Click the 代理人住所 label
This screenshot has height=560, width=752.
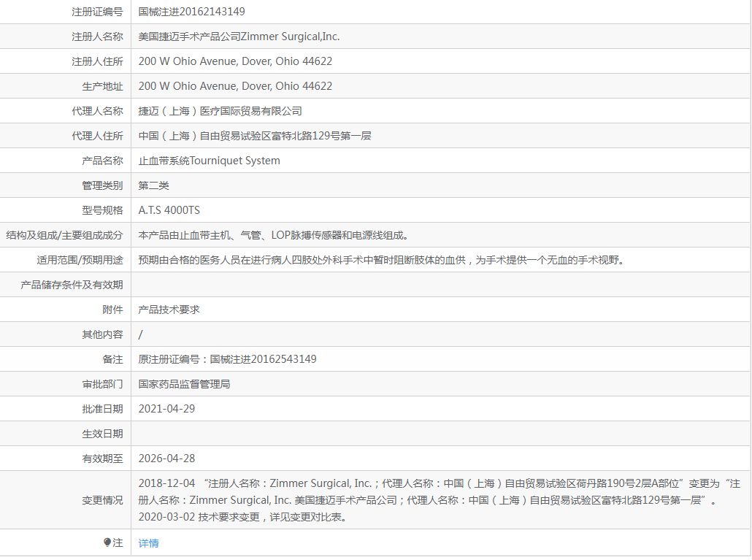pyautogui.click(x=97, y=136)
